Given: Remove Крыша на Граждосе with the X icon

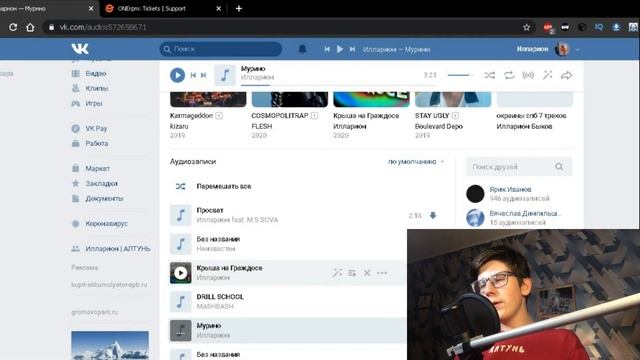Looking at the screenshot, I should [x=367, y=273].
